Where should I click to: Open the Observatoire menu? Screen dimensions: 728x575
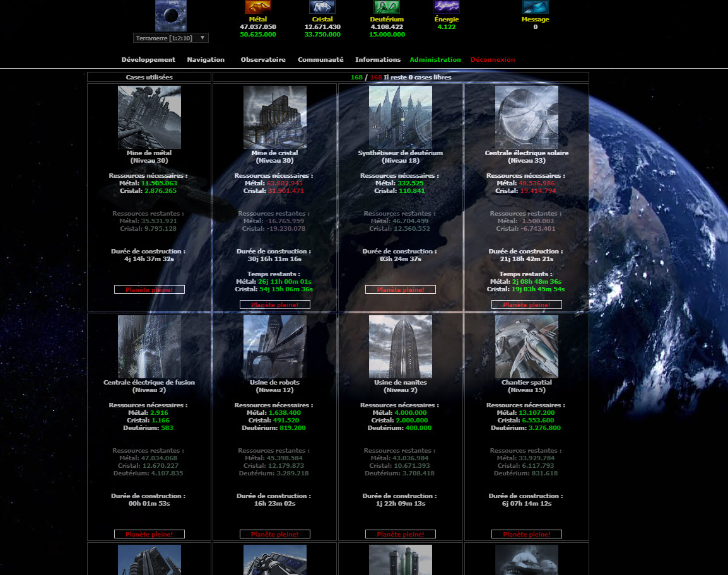[263, 60]
